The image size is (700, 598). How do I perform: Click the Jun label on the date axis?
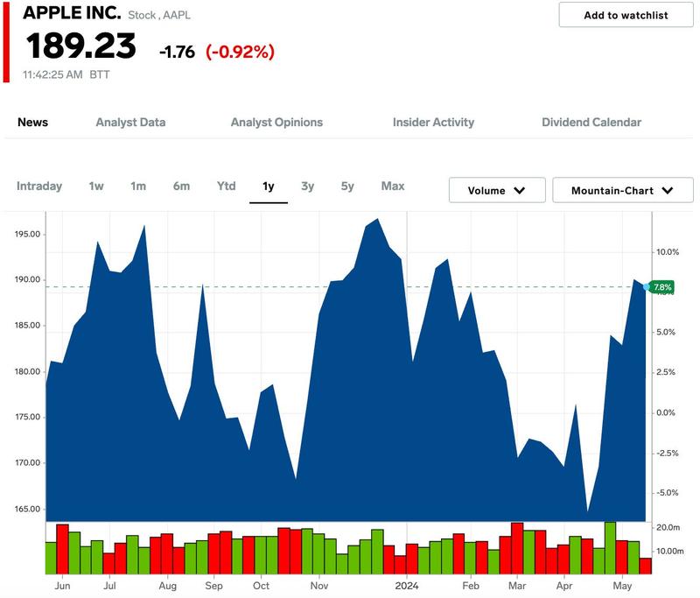point(62,586)
